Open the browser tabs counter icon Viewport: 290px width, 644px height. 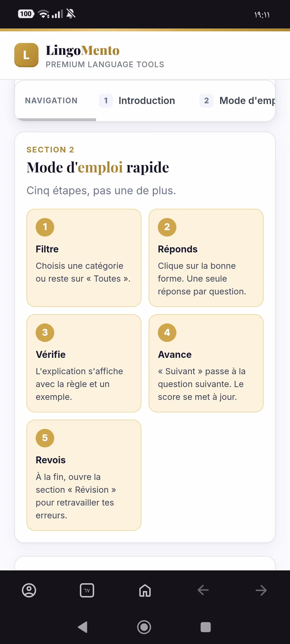click(x=87, y=590)
